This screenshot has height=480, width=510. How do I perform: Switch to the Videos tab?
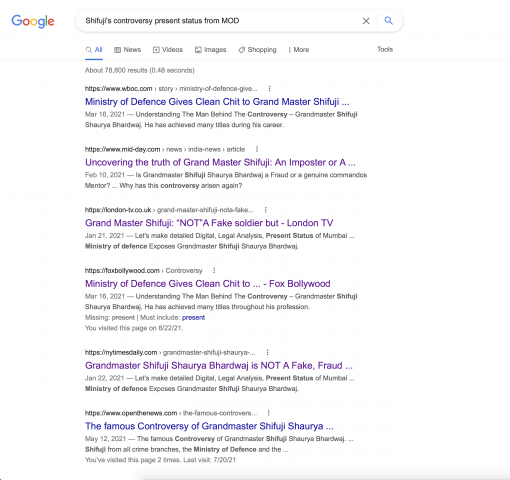[168, 50]
